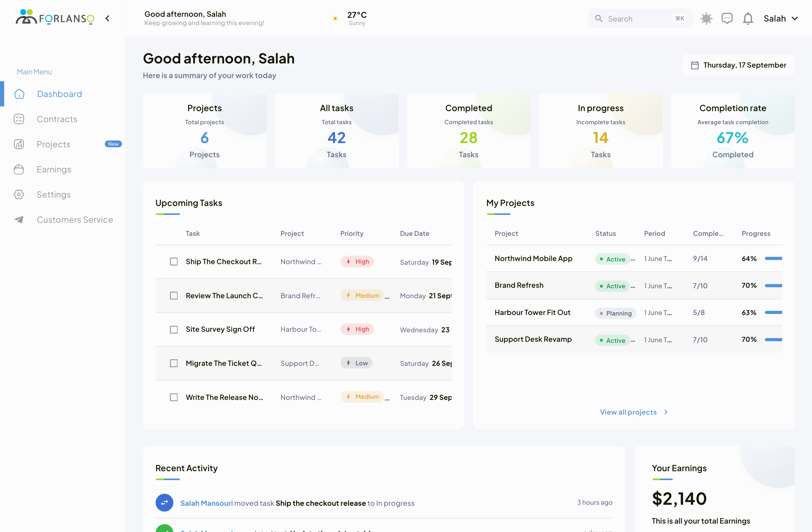The width and height of the screenshot is (812, 532).
Task: Click the Saturday 26 Sep due date
Action: [x=426, y=363]
